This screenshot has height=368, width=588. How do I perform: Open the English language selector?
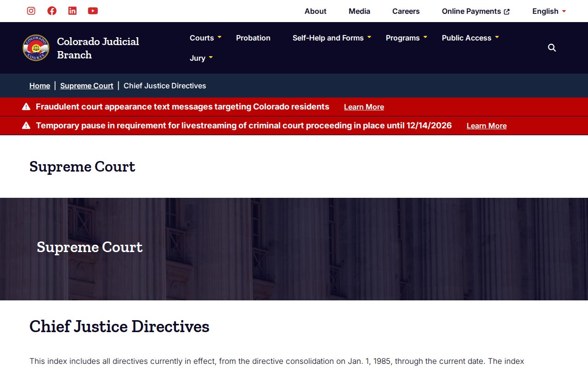tap(549, 11)
